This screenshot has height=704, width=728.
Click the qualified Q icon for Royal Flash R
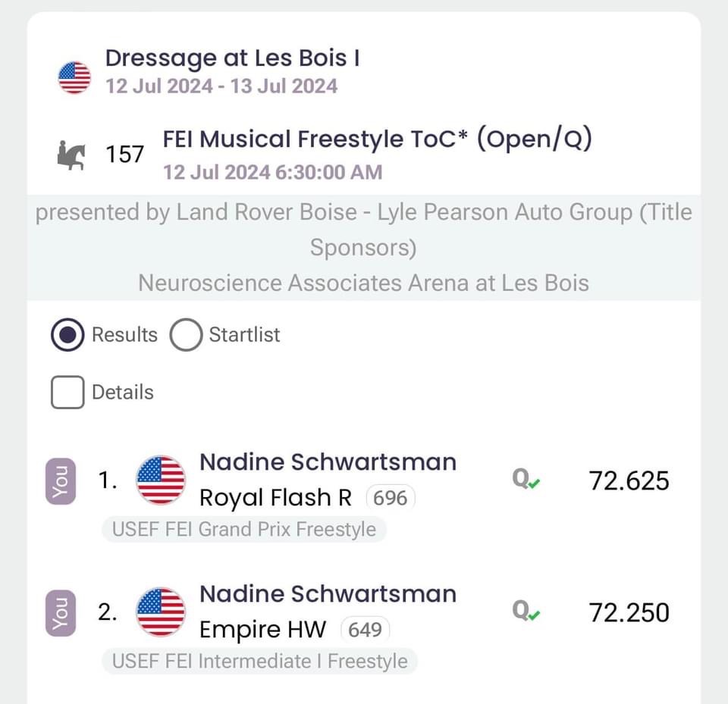click(x=526, y=480)
